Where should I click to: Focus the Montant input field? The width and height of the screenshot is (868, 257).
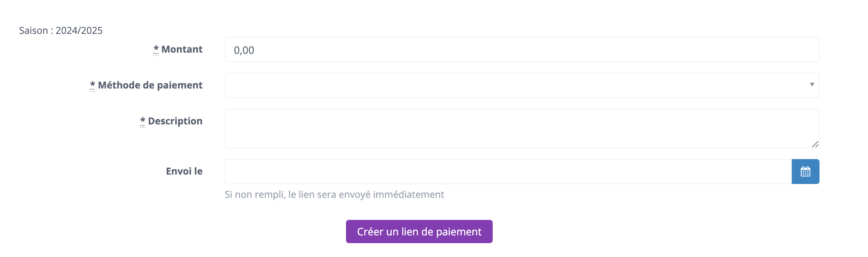[x=522, y=50]
